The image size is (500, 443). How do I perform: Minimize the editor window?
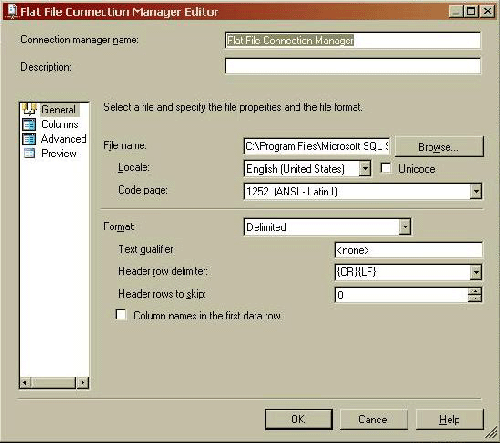click(456, 11)
